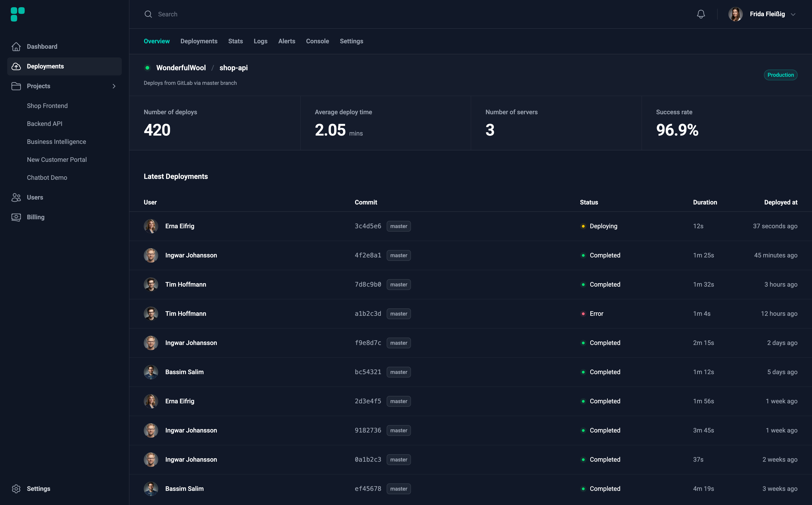This screenshot has height=505, width=812.
Task: Click the Dashboard home icon in the sidebar
Action: 16,46
